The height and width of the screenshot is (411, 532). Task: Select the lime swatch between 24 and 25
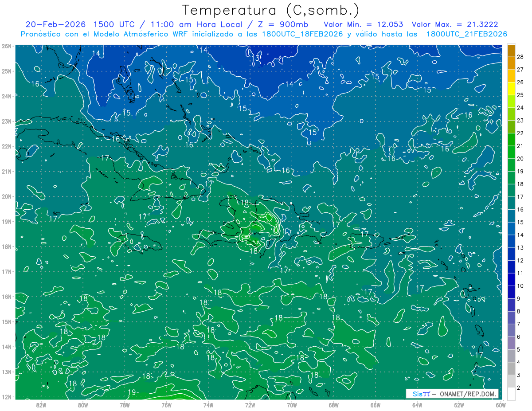click(x=511, y=102)
